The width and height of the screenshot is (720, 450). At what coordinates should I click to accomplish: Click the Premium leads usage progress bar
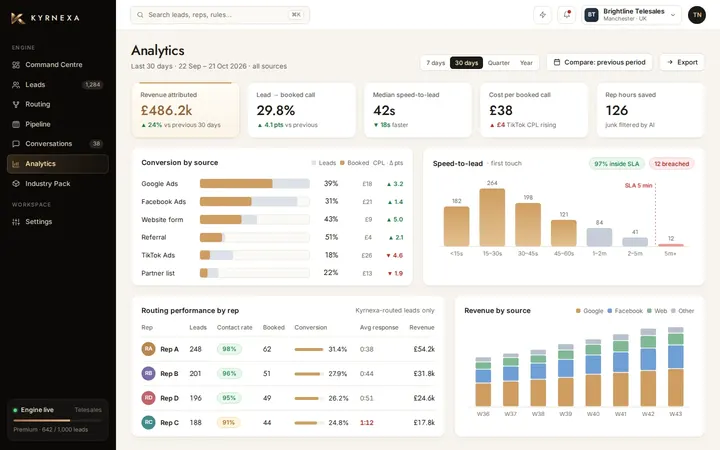(57, 420)
